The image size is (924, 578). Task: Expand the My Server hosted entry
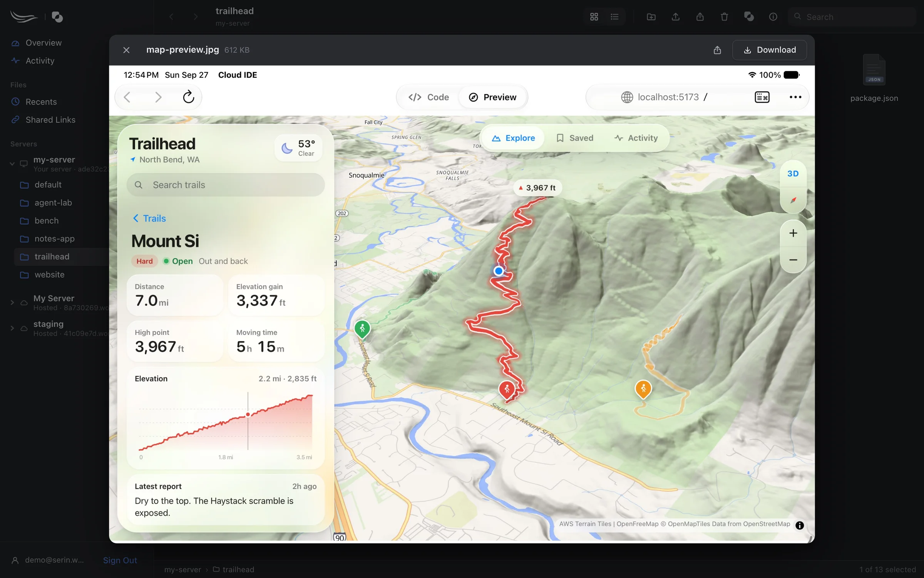tap(12, 302)
